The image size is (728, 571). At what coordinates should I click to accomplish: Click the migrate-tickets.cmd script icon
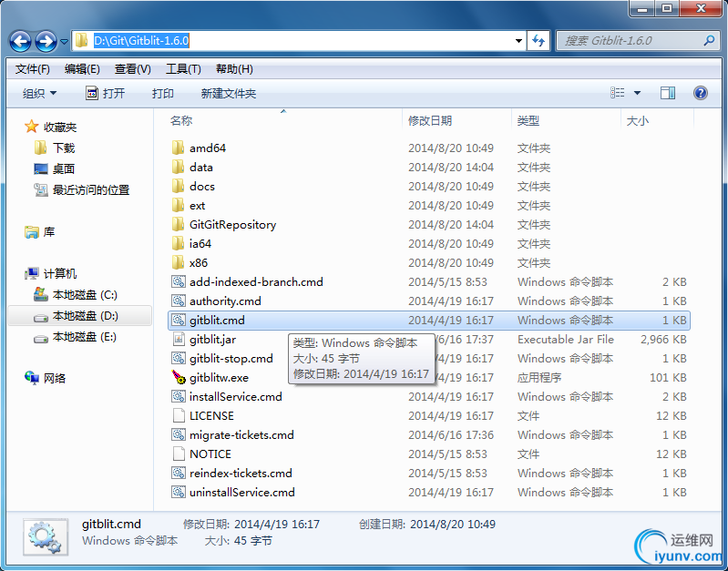pos(179,435)
